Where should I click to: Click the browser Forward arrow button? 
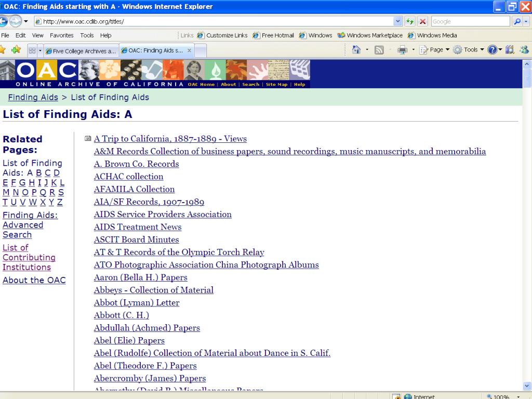[15, 21]
